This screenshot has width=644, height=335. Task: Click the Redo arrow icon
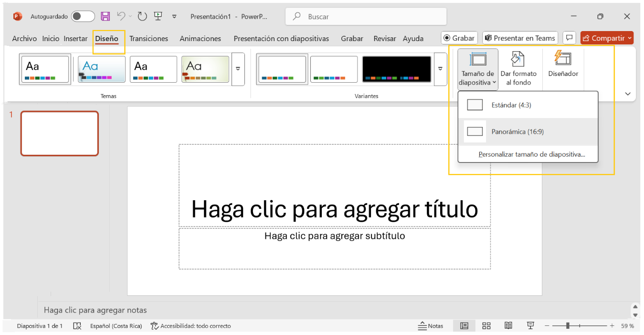[x=142, y=16]
